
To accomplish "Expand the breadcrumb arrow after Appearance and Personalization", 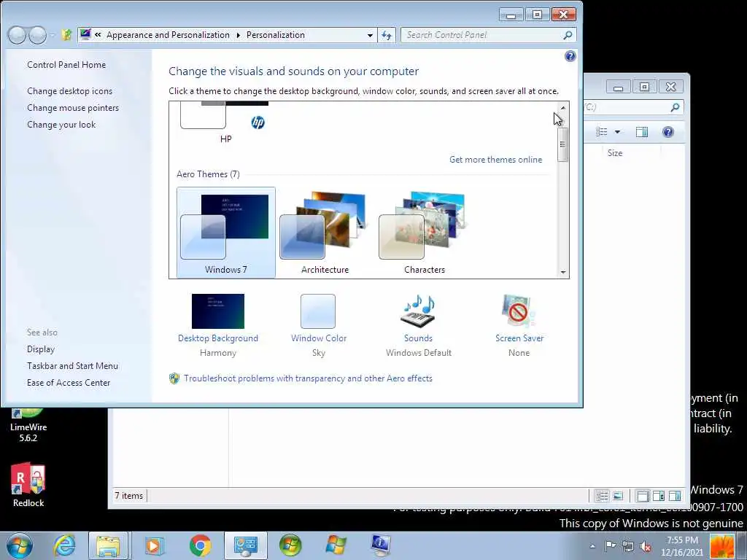I will click(239, 35).
